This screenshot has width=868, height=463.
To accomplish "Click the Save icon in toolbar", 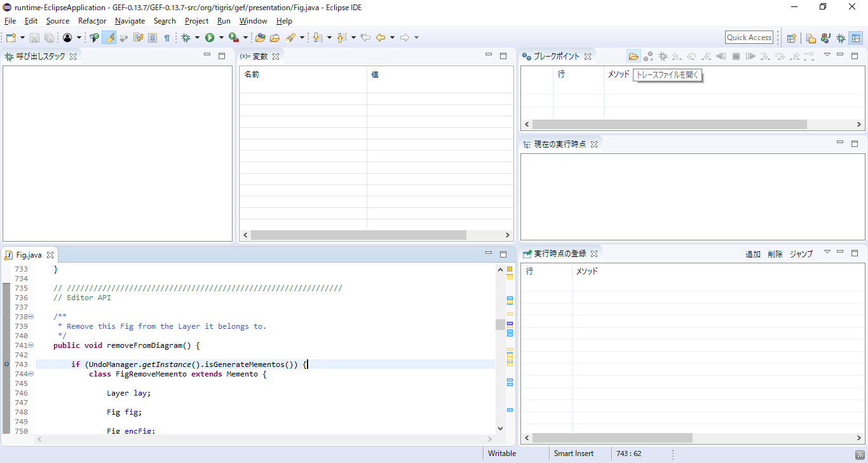I will pyautogui.click(x=34, y=38).
